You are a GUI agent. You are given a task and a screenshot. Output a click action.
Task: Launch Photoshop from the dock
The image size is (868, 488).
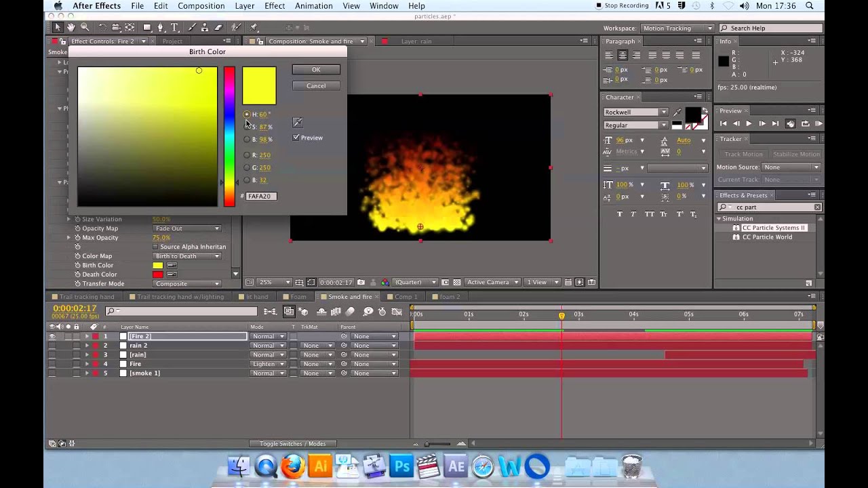point(401,466)
